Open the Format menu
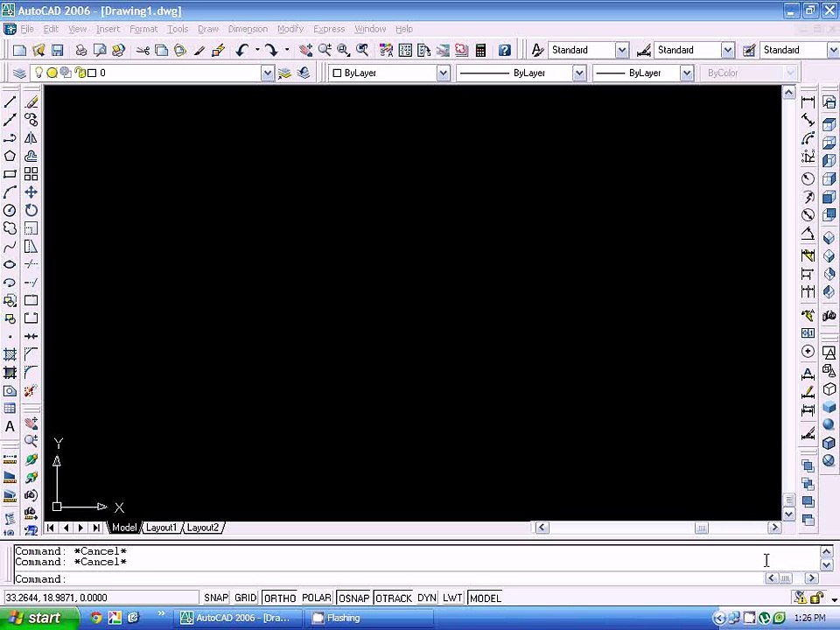This screenshot has height=630, width=840. pos(143,29)
